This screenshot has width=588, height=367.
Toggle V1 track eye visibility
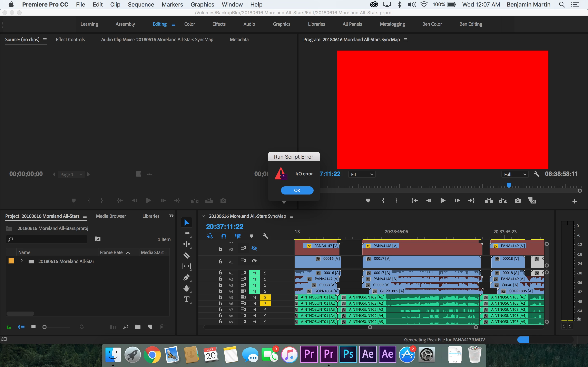pos(254,261)
